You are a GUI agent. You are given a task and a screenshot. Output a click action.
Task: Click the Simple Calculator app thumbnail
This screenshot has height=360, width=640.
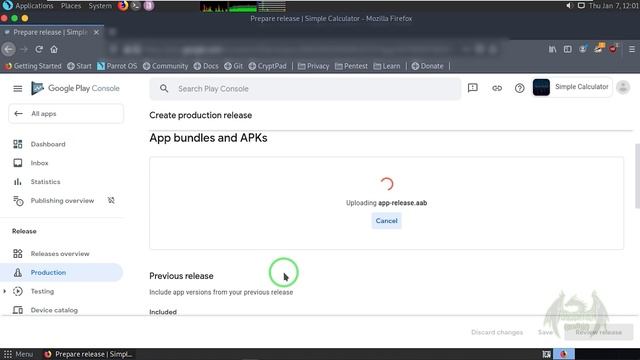tap(541, 87)
